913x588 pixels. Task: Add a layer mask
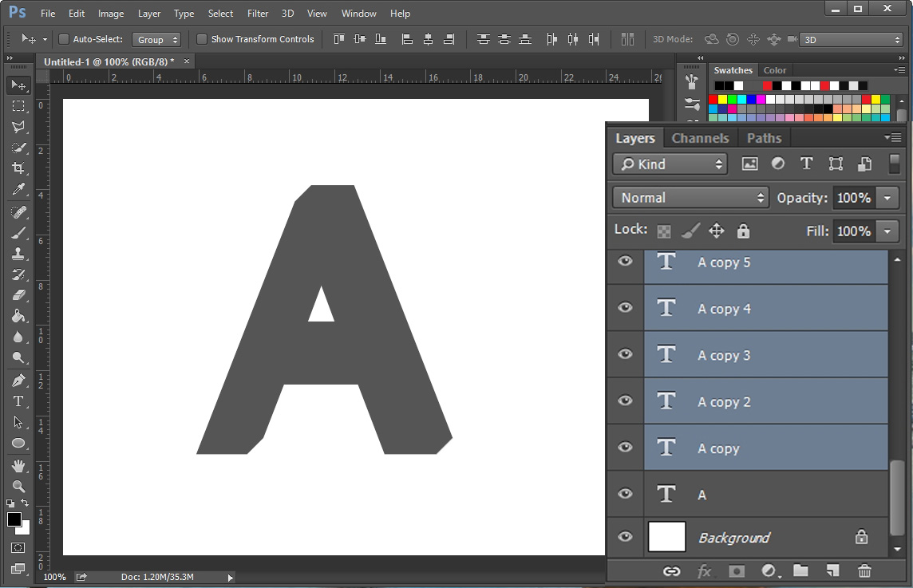pyautogui.click(x=737, y=571)
